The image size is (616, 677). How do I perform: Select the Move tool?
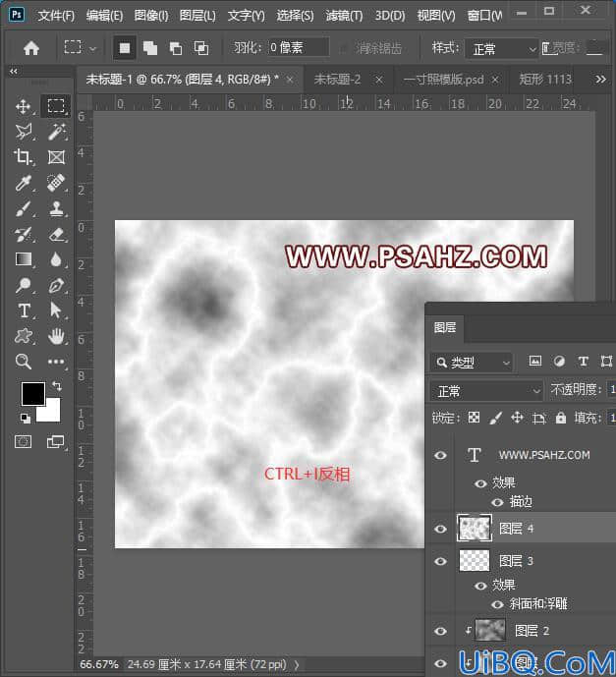23,106
